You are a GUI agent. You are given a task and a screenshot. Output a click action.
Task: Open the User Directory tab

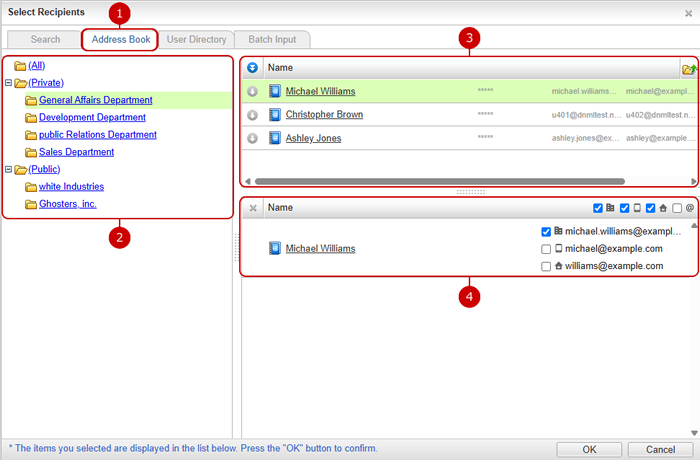click(x=196, y=39)
